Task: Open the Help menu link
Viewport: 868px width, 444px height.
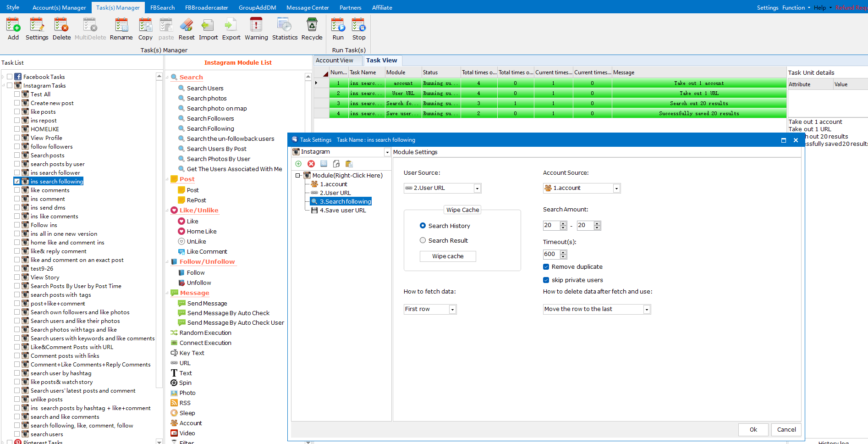Action: pyautogui.click(x=823, y=7)
